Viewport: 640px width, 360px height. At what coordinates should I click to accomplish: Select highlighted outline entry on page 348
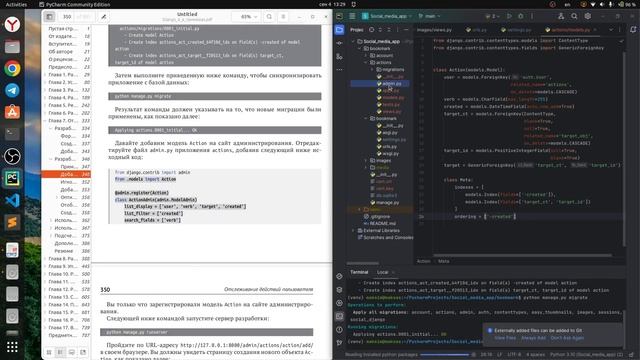[66, 174]
